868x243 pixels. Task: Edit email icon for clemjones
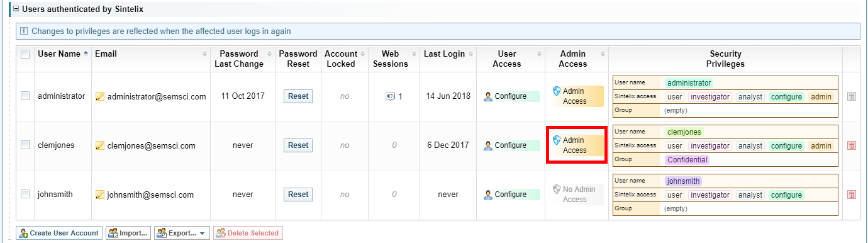point(99,145)
